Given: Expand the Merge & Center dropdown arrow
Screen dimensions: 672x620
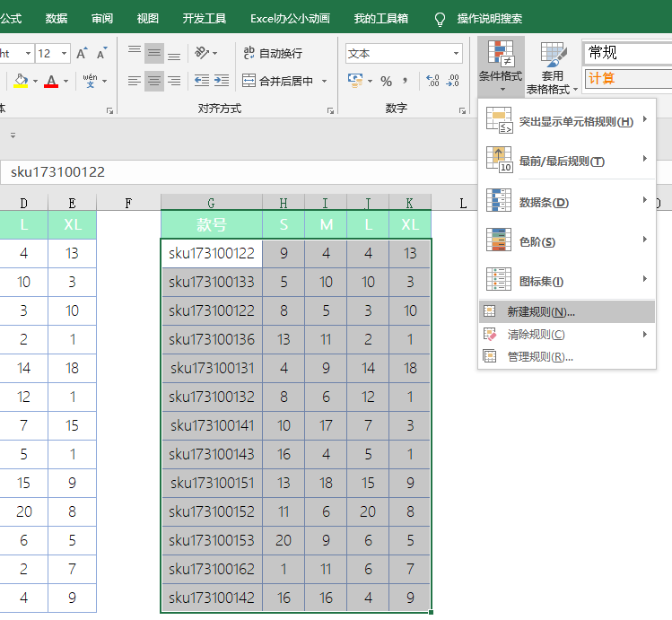Looking at the screenshot, I should (x=325, y=82).
